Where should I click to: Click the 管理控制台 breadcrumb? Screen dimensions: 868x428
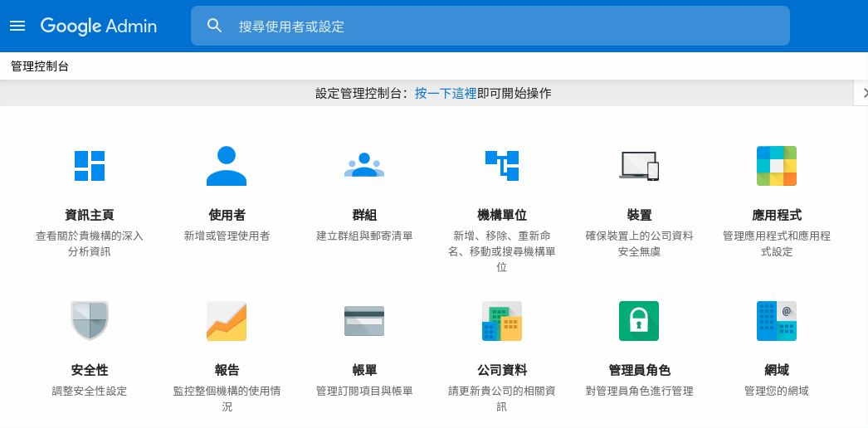tap(40, 67)
